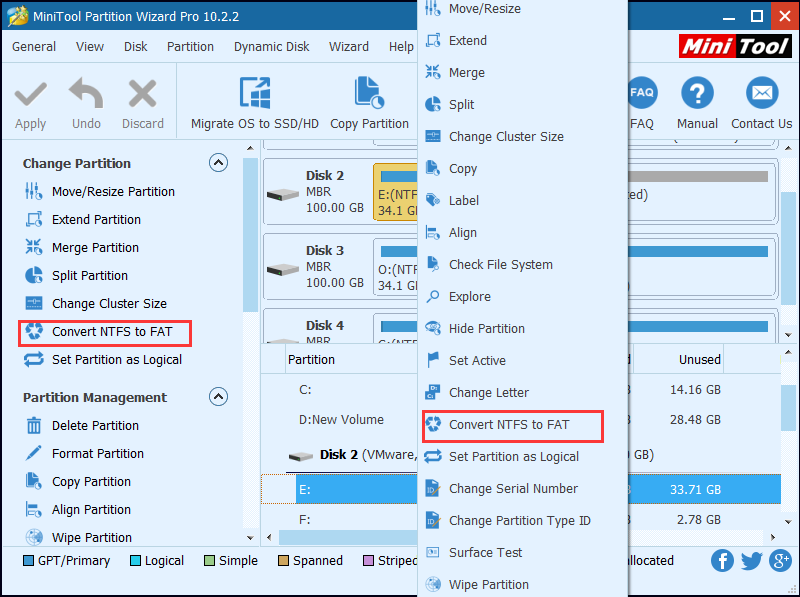Open the Facebook share icon
The height and width of the screenshot is (597, 800).
pos(722,561)
